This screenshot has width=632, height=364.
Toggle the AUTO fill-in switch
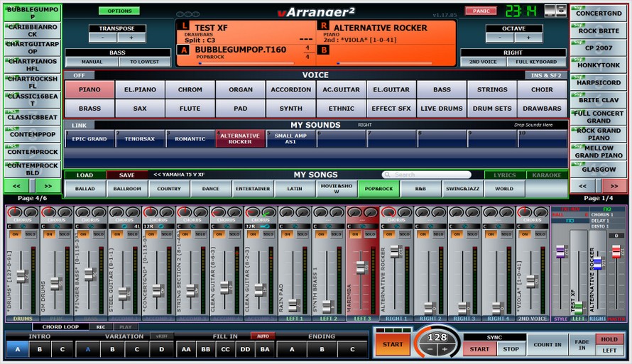tap(262, 336)
